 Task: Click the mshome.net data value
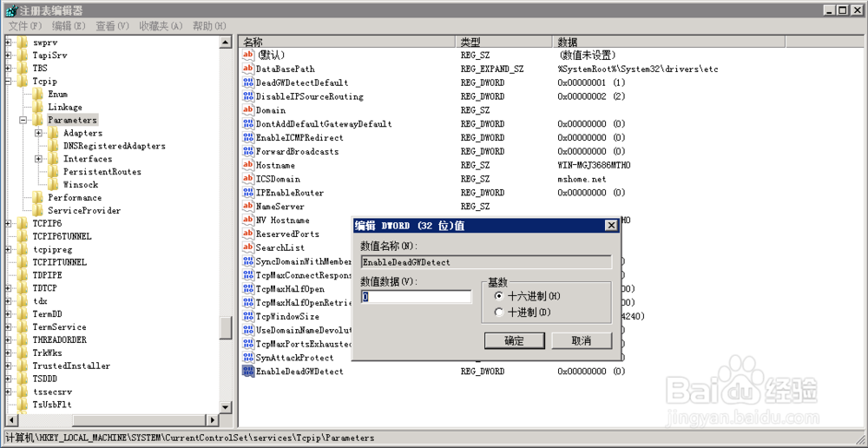pos(582,179)
